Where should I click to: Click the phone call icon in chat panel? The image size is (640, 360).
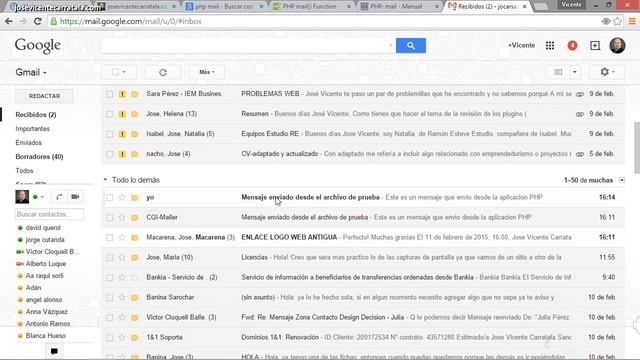pyautogui.click(x=59, y=197)
